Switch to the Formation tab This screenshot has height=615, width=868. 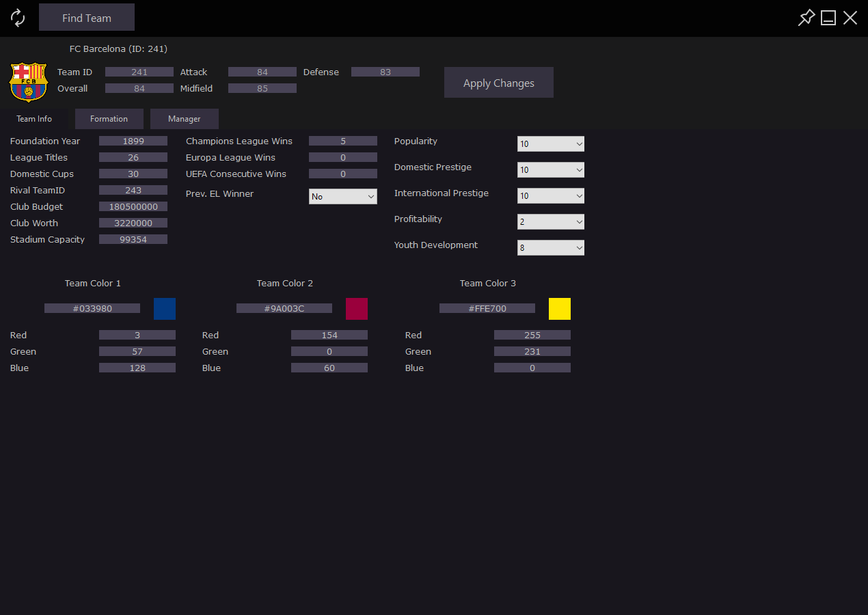[109, 118]
